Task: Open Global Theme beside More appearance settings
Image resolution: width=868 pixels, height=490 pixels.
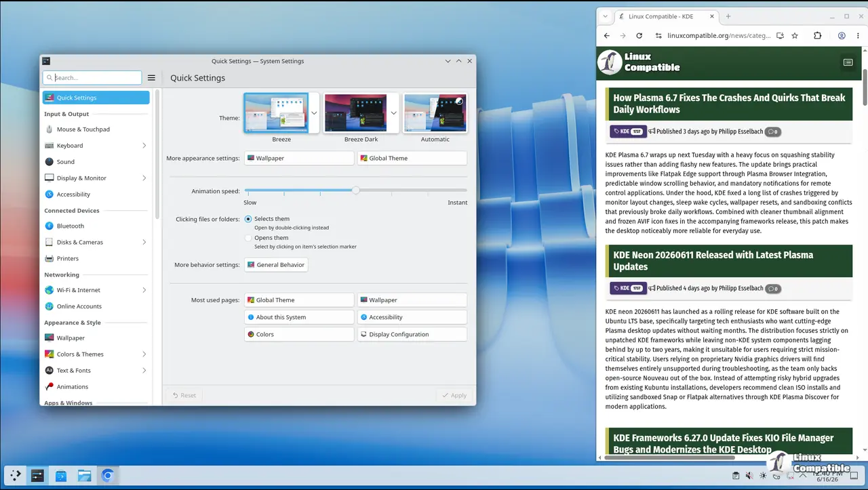Action: 412,158
